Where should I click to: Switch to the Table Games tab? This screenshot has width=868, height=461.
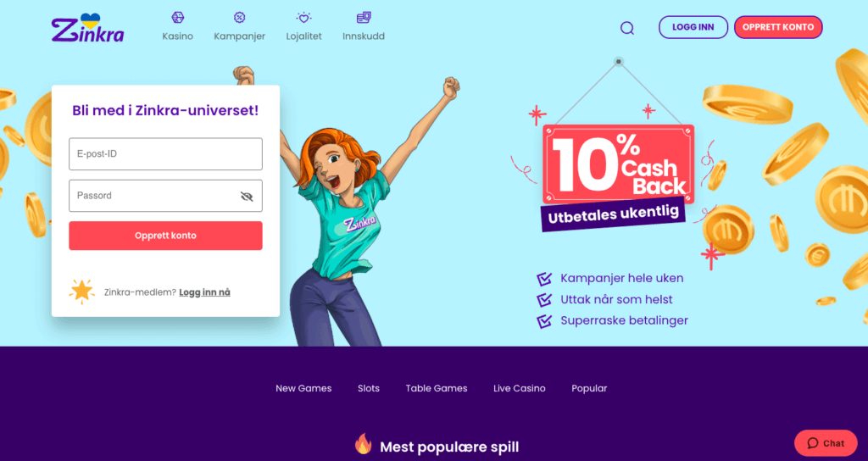(437, 388)
